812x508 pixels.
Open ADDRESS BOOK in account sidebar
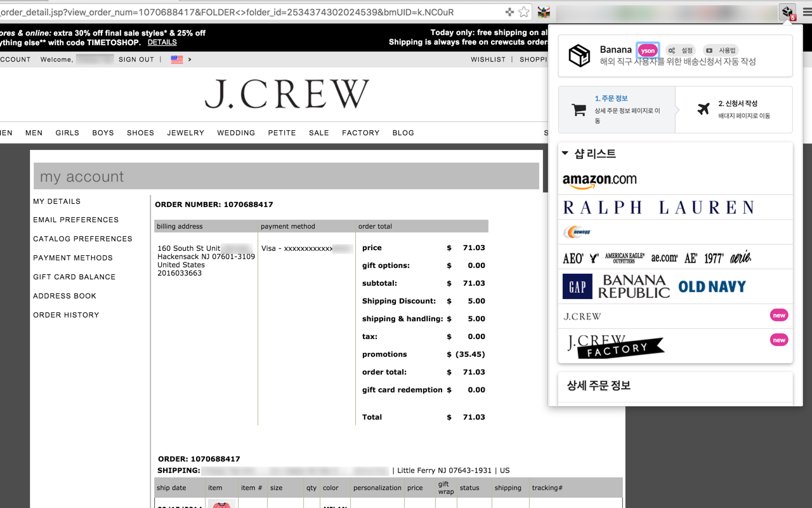(65, 296)
